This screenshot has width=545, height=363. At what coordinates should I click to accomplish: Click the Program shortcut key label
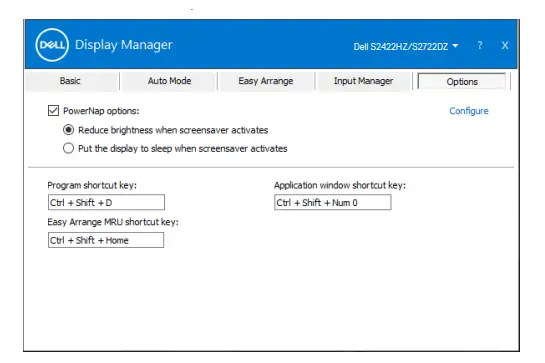(x=92, y=185)
